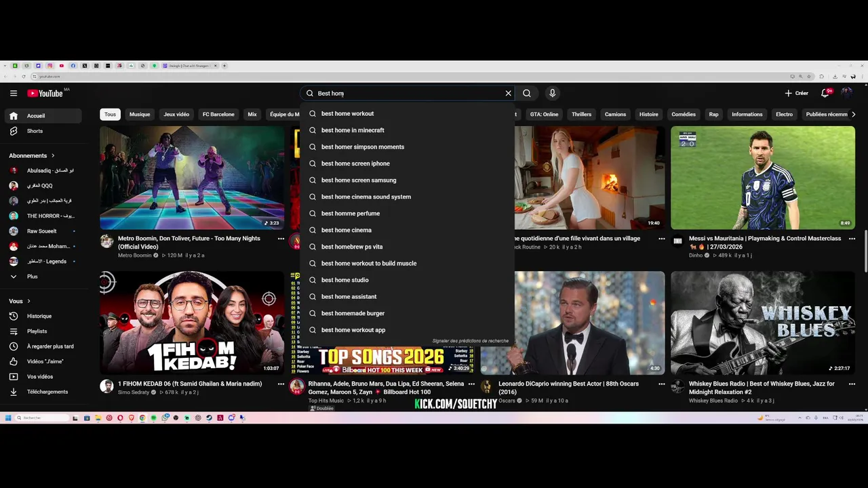Select the Jeux vidéo filter chip
868x488 pixels.
[x=176, y=115]
